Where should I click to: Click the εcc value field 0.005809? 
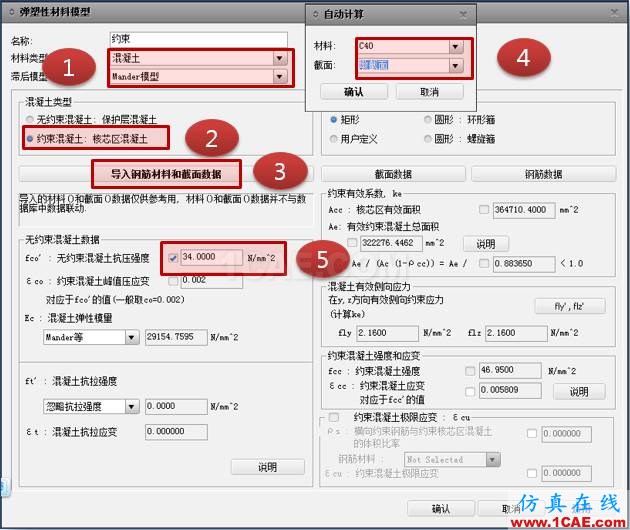click(510, 391)
